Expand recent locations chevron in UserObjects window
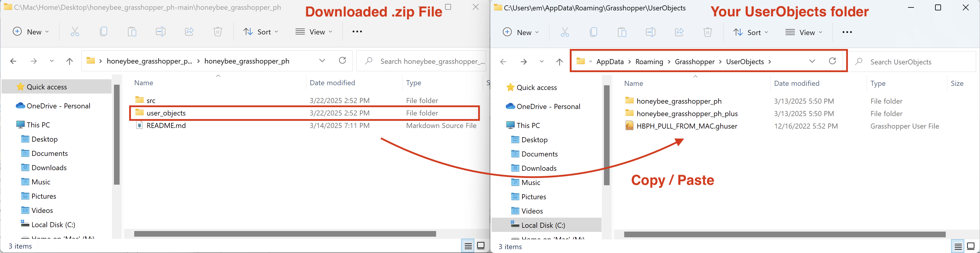The image size is (980, 253). (x=542, y=61)
